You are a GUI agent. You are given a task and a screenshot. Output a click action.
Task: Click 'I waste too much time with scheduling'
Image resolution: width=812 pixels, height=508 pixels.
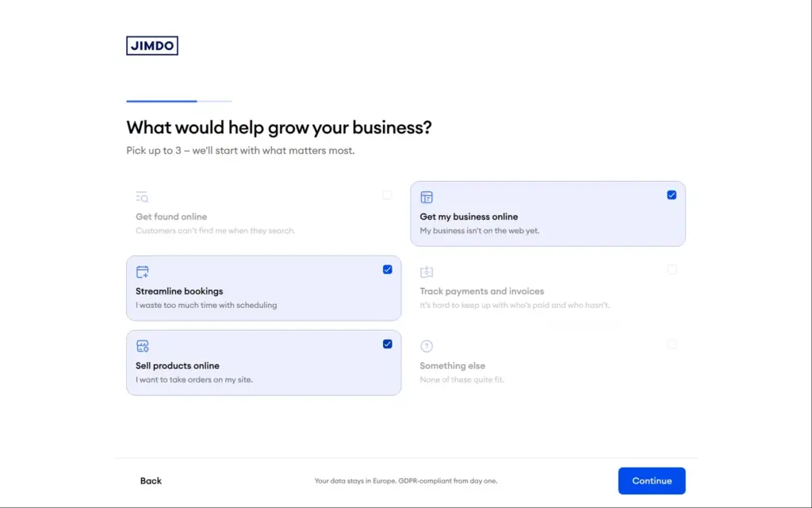[x=206, y=306]
